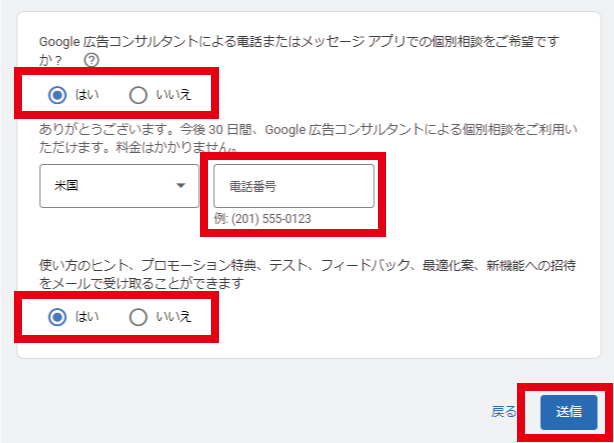
Task: Select いいえ radio circle for email tips
Action: click(x=138, y=317)
